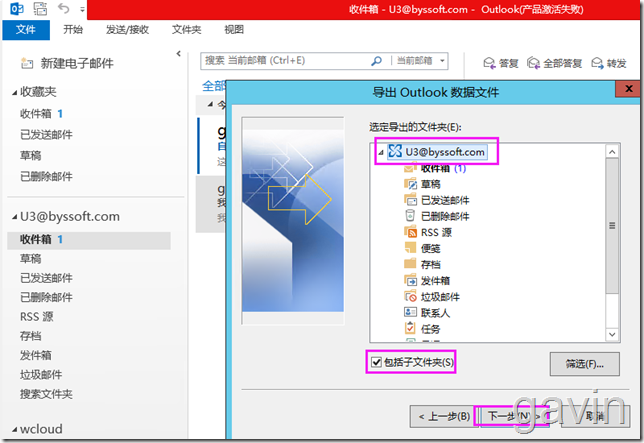Click the 上一步(B) back button

click(x=444, y=416)
